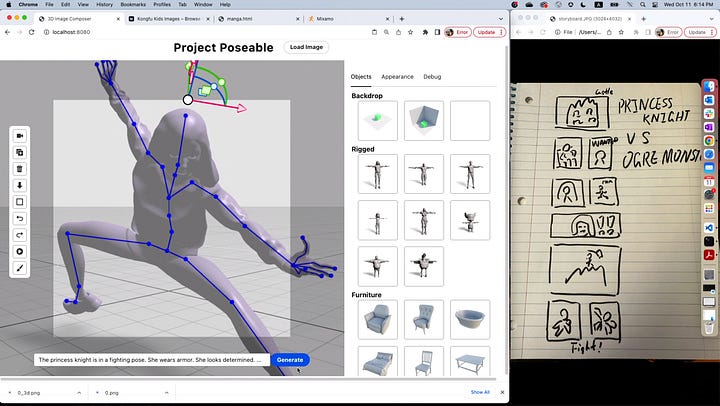Viewport: 720px width, 406px height.
Task: Open Google Chrome from the Dock
Action: tap(709, 141)
